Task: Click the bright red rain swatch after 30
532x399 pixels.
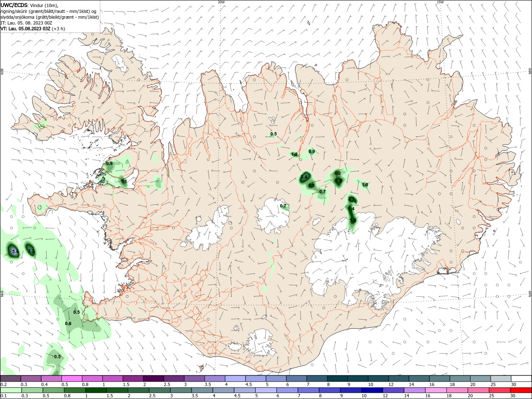Action: coord(521,390)
